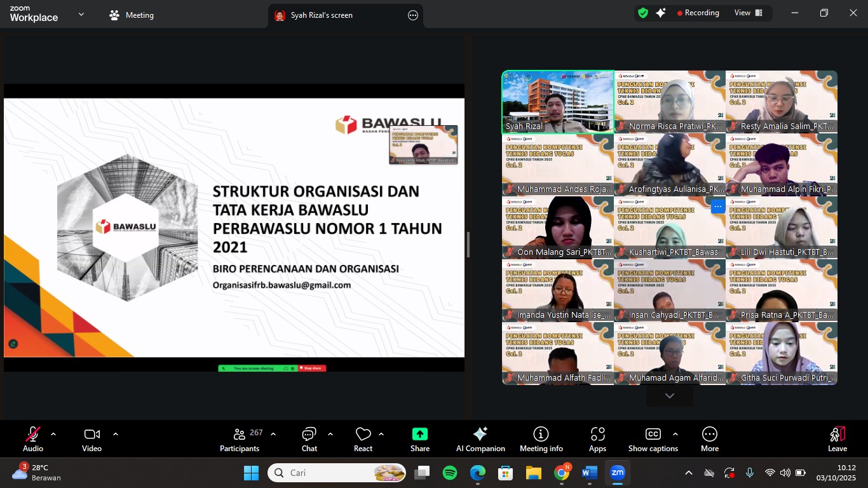Toggle Show captions
Image resolution: width=868 pixels, height=488 pixels.
pos(653,439)
